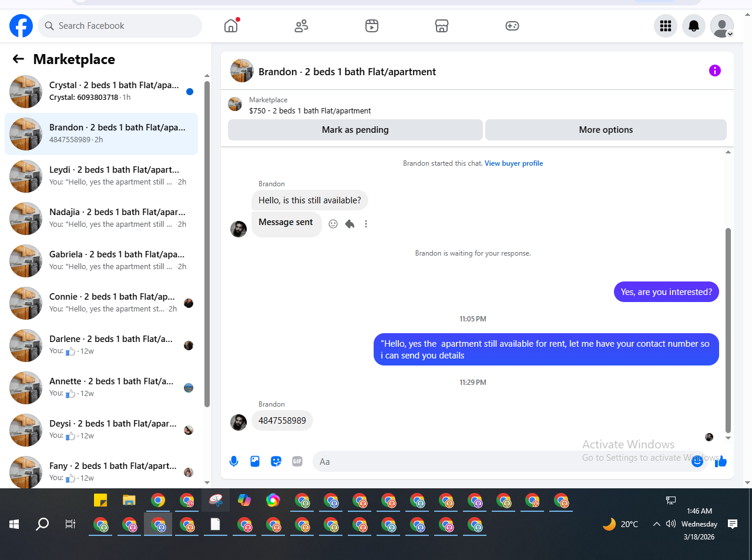Go to the Marketplace storefront tab
The height and width of the screenshot is (560, 752).
(442, 26)
